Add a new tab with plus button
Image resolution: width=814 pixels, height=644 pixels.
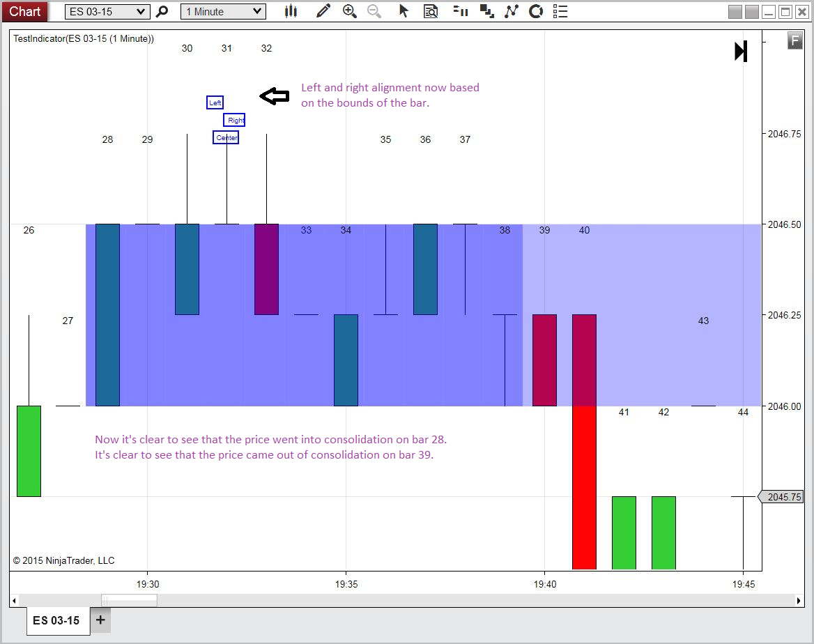[x=100, y=620]
